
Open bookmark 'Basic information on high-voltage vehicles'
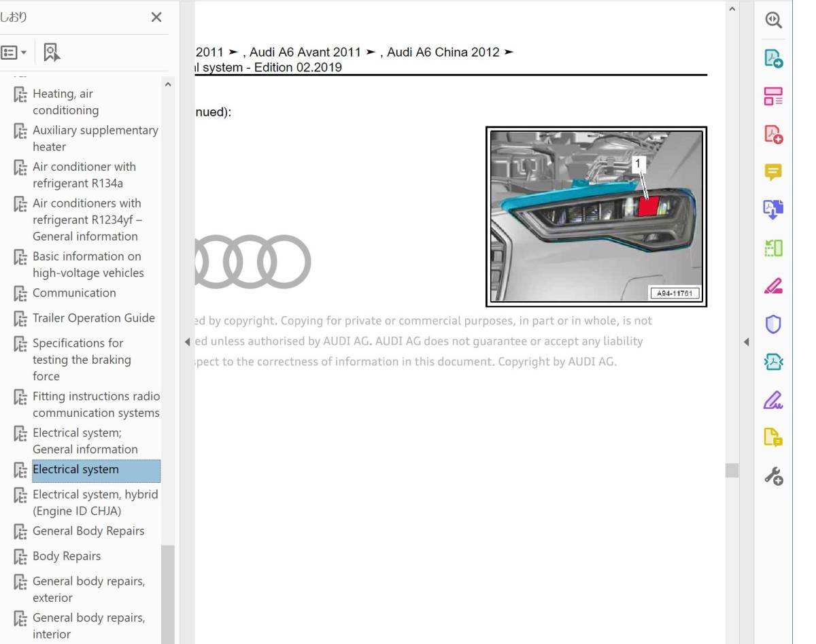(88, 265)
